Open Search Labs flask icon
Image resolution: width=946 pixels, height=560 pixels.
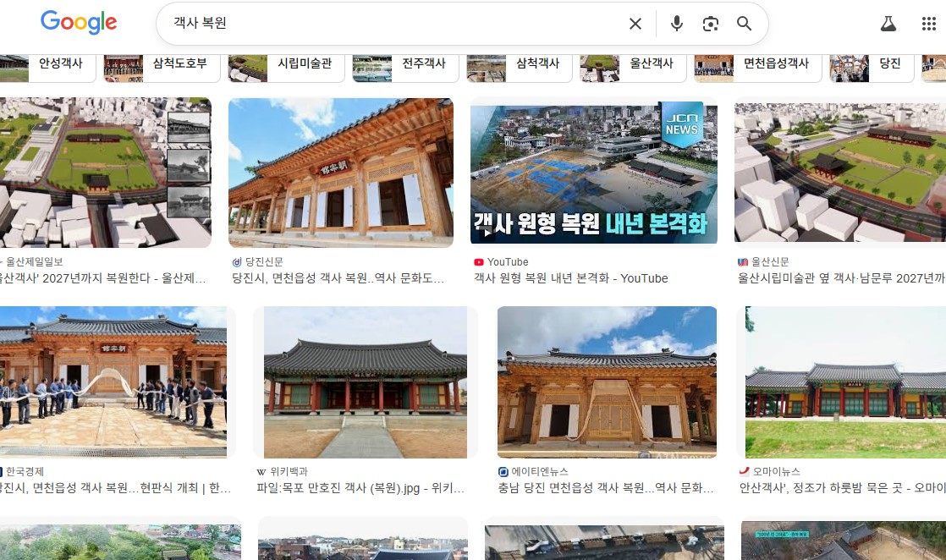coord(888,24)
